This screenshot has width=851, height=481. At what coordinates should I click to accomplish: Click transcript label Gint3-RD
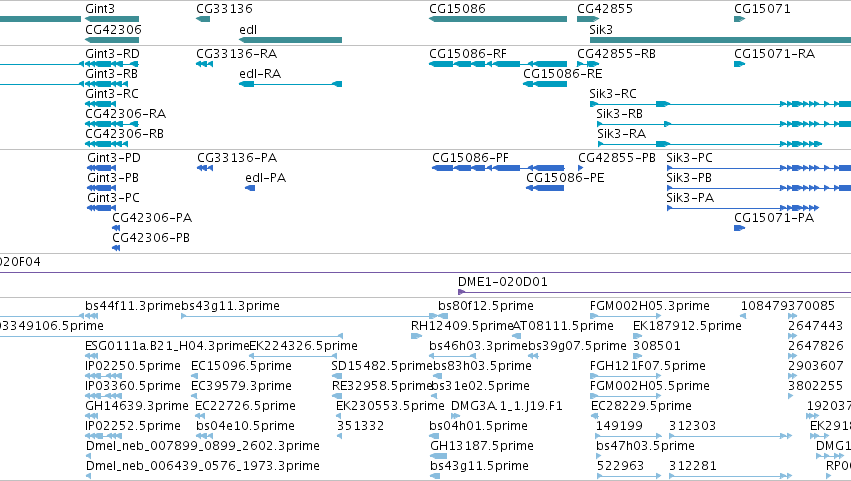pyautogui.click(x=112, y=54)
